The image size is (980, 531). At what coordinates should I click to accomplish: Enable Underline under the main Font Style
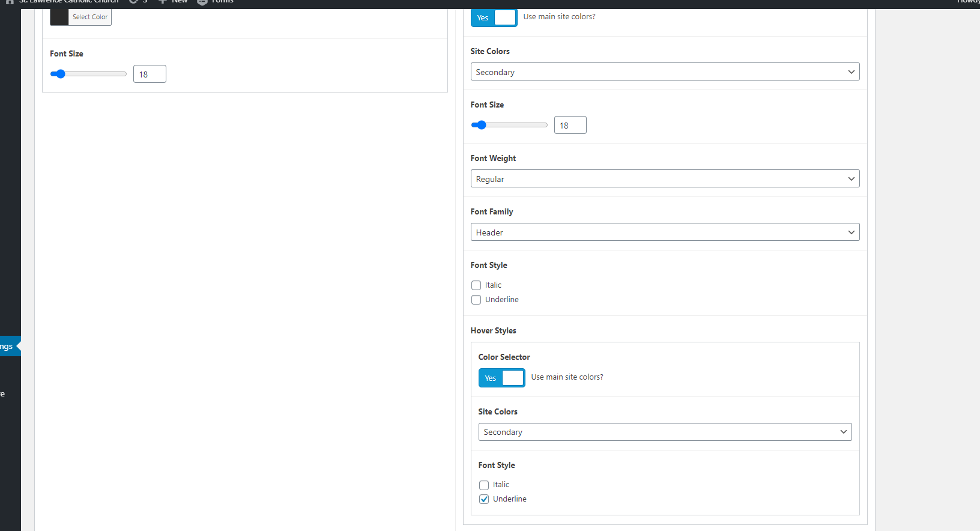tap(476, 300)
